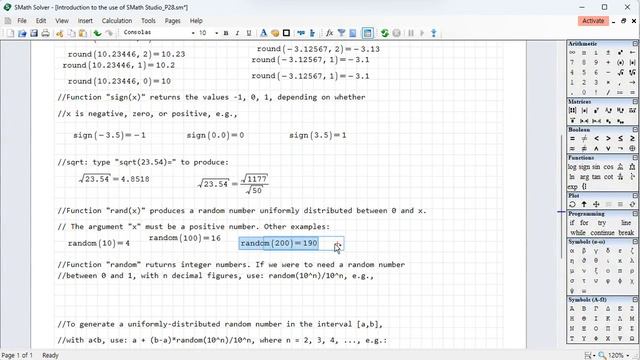Viewport: 640px width, 360px height.
Task: Insert the exp function
Action: [573, 187]
